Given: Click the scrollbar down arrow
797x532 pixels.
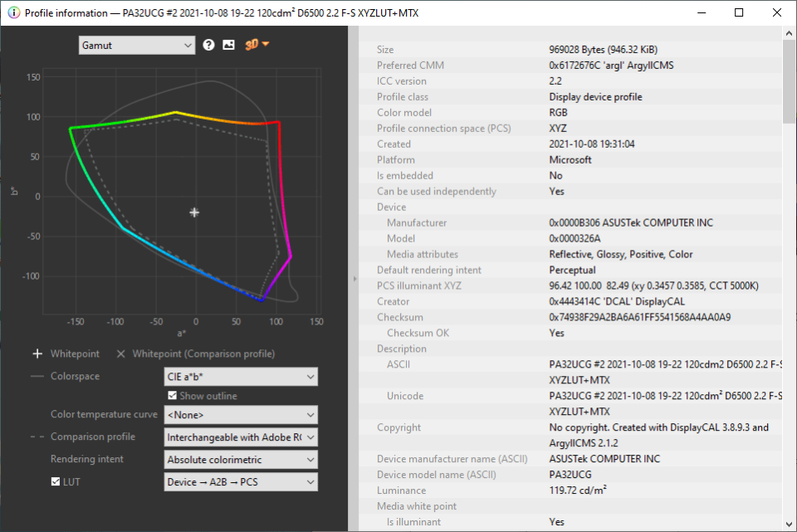Looking at the screenshot, I should (x=789, y=524).
